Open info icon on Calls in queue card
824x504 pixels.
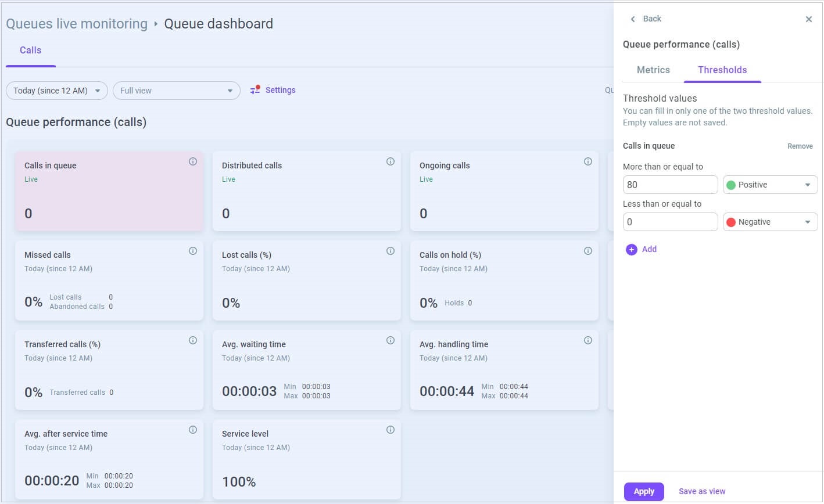click(x=193, y=161)
